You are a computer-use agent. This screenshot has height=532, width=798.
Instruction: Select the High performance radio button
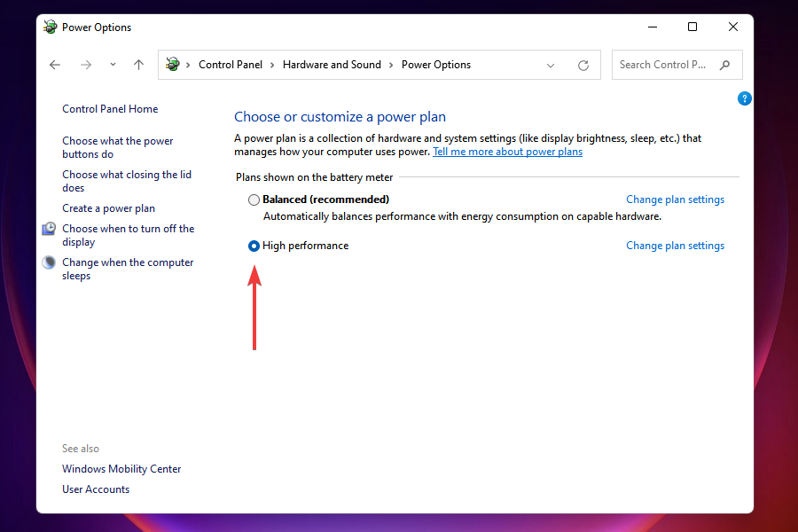254,246
